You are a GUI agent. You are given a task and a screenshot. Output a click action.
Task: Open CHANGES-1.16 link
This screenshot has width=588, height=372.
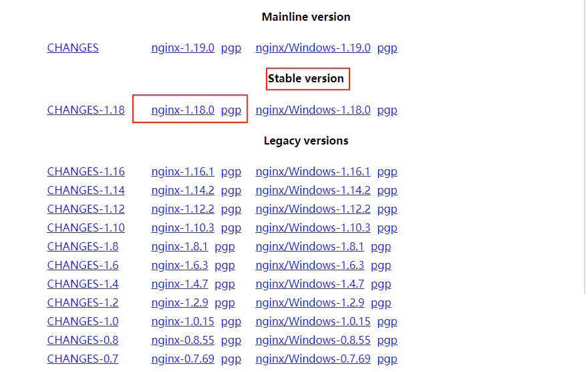point(86,171)
